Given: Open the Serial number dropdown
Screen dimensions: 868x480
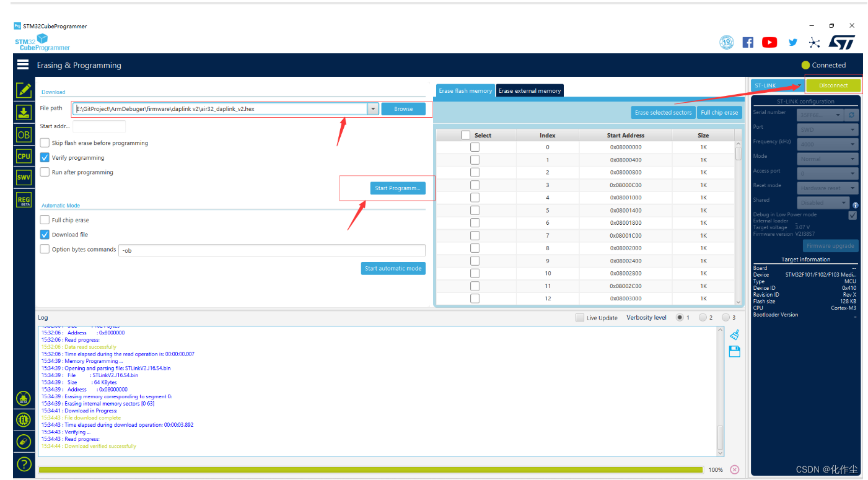Looking at the screenshot, I should (820, 115).
